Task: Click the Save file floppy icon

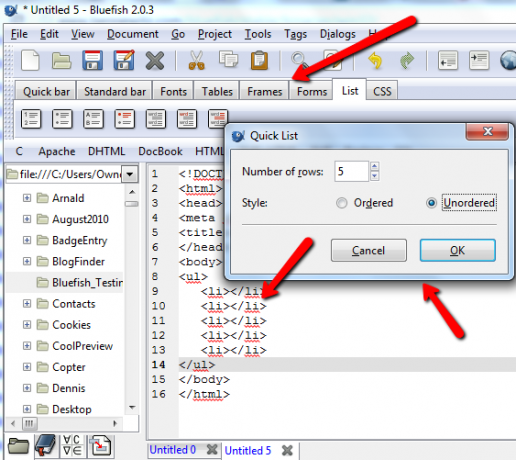Action: (92, 60)
